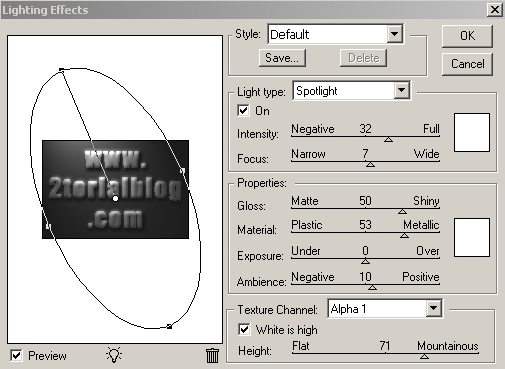Click the Gloss value 50

pyautogui.click(x=365, y=201)
